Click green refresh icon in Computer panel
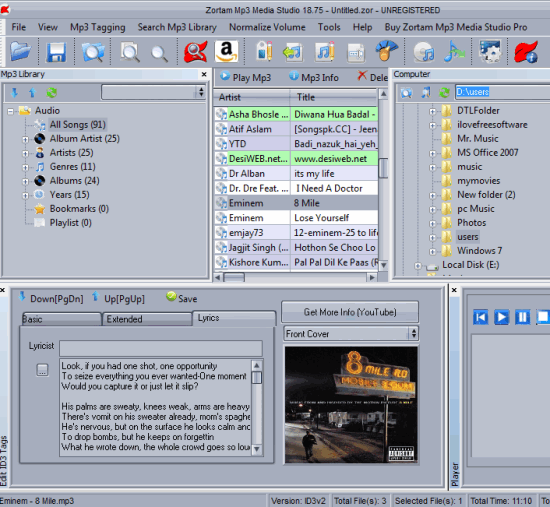550x507 pixels. pos(444,93)
